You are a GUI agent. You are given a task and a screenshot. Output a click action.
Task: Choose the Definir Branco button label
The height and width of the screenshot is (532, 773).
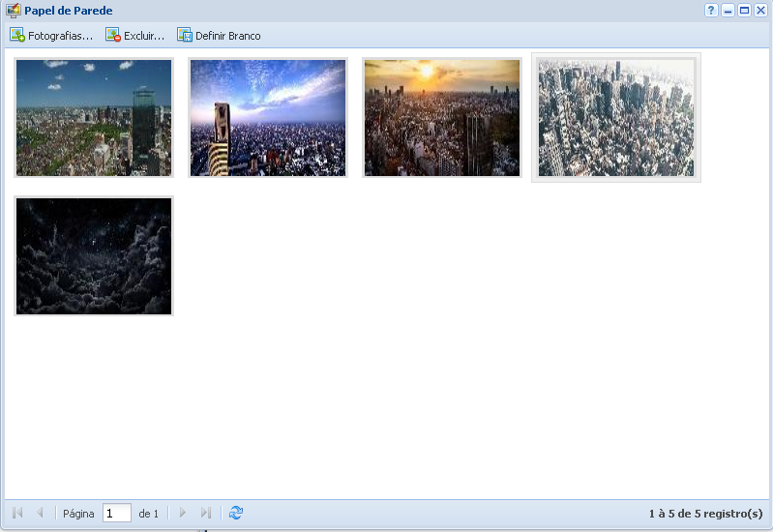[227, 36]
